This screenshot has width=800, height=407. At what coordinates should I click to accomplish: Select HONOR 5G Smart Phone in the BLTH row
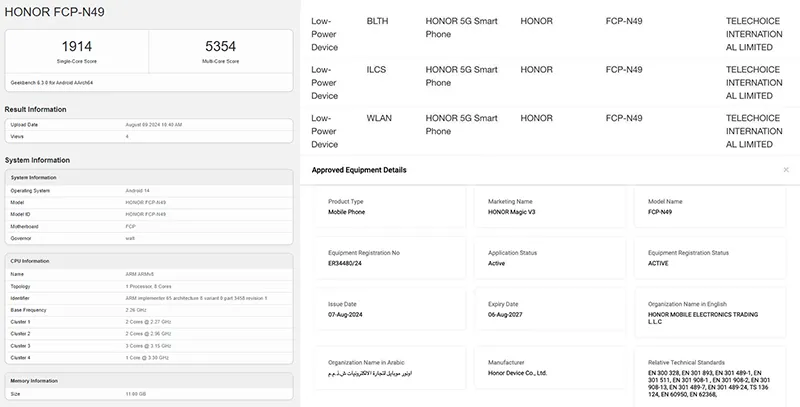click(x=461, y=28)
